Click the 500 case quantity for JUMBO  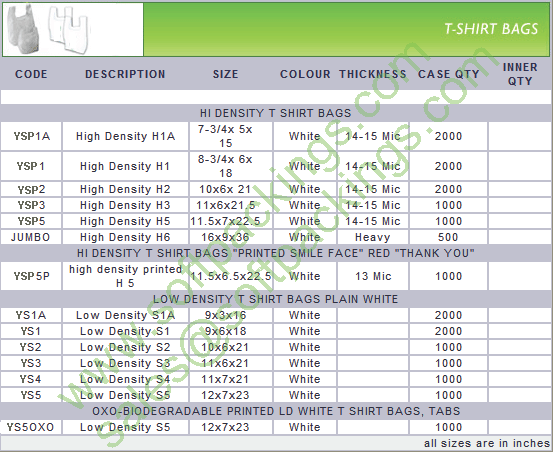point(448,237)
